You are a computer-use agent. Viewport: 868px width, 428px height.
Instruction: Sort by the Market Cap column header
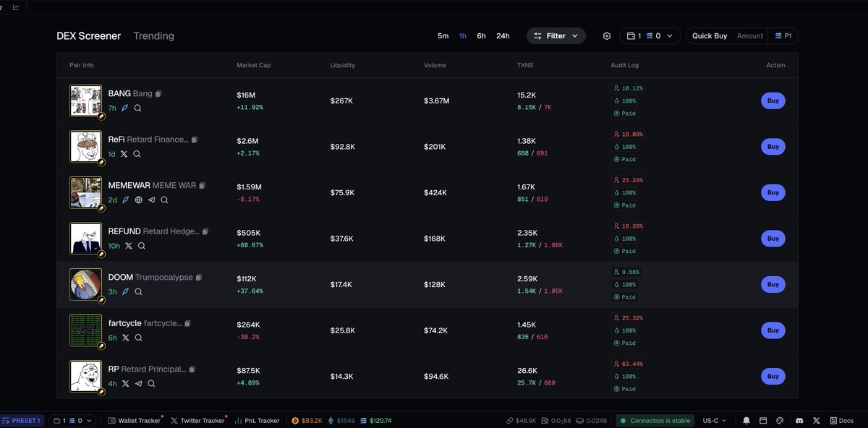click(253, 65)
